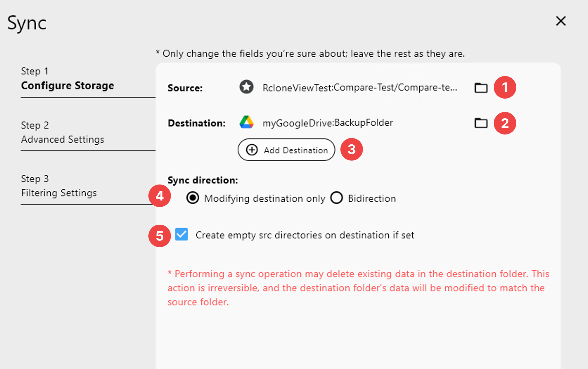Click the red badge labeled 1

click(505, 88)
